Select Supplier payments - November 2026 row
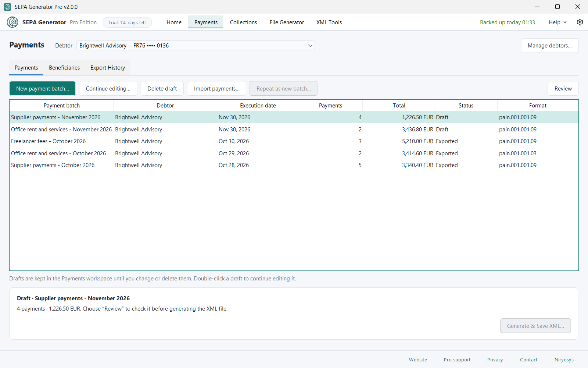Screen dimensions: 588x368 (294, 117)
